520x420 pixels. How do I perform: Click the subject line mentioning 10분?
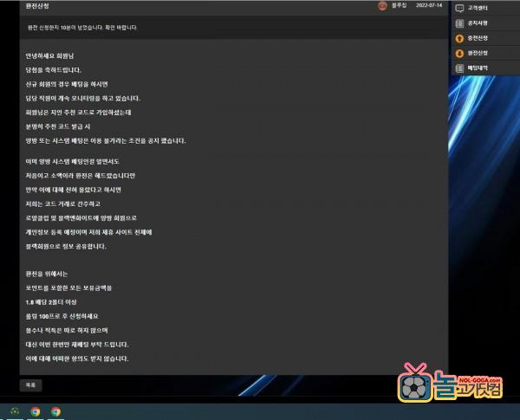point(82,27)
